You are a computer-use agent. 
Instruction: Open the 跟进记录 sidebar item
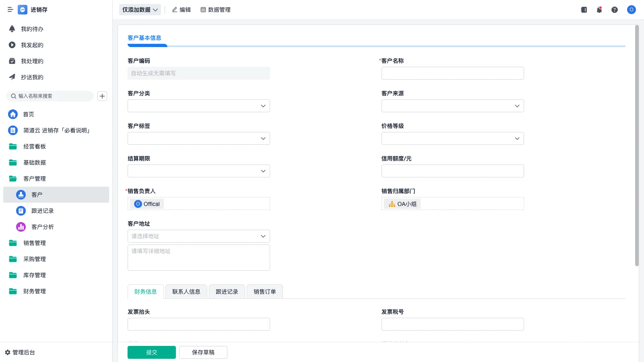tap(56, 211)
